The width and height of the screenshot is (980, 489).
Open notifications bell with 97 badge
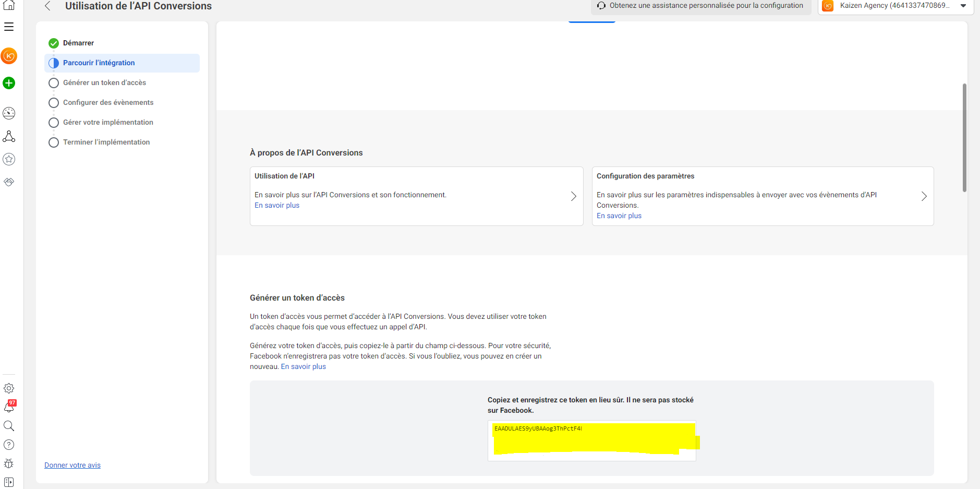(x=9, y=407)
